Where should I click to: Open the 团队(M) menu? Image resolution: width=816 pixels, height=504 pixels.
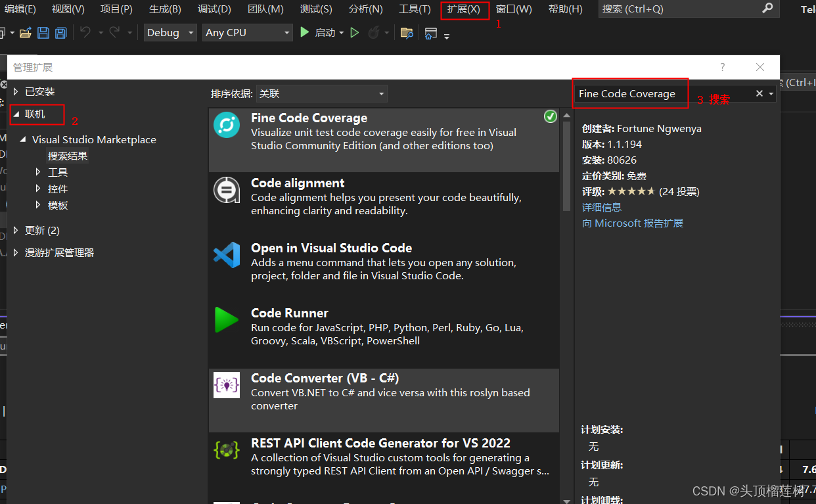tap(265, 9)
